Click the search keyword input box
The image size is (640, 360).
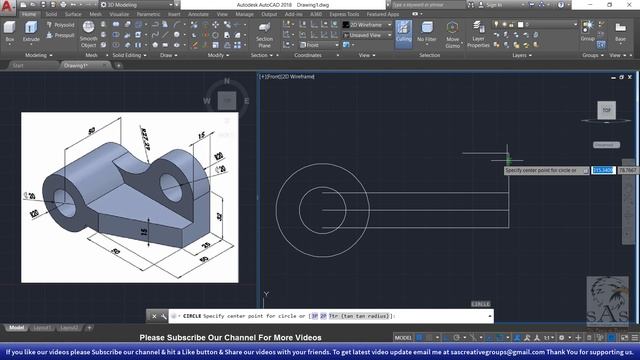428,5
